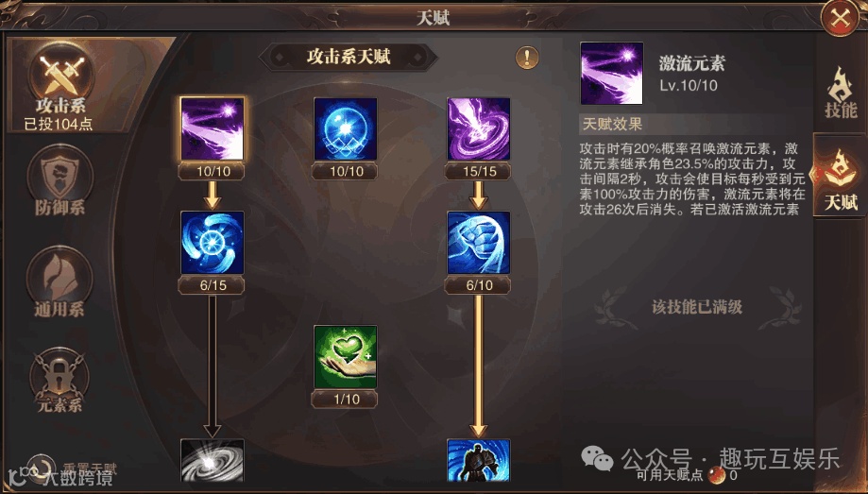Viewport: 868px width, 494px height.
Task: Select the purple 激流元素 talent icon
Action: point(212,128)
